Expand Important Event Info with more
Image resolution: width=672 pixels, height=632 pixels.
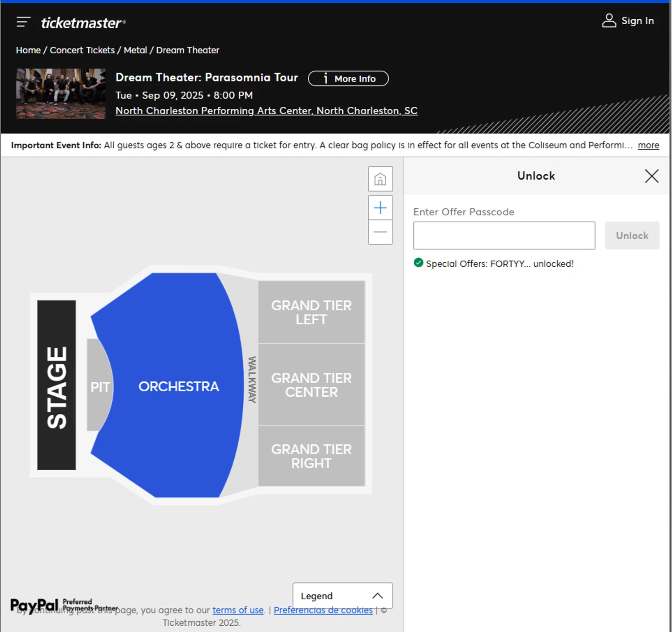point(648,145)
